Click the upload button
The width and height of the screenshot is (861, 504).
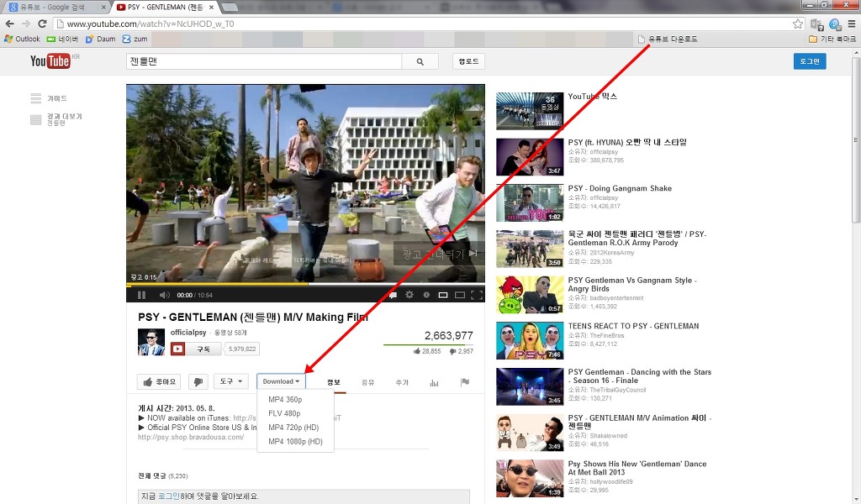[468, 61]
